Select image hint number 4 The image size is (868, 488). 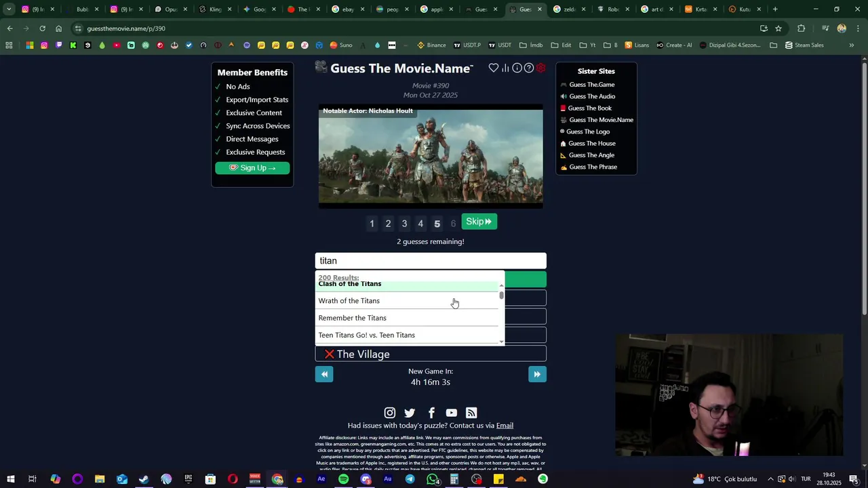pos(420,224)
